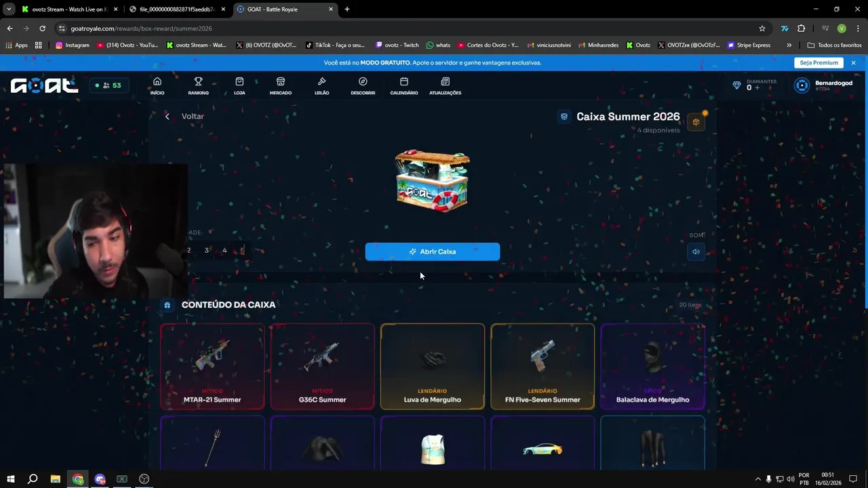This screenshot has height=488, width=868.
Task: Select quantity 3
Action: [207, 251]
